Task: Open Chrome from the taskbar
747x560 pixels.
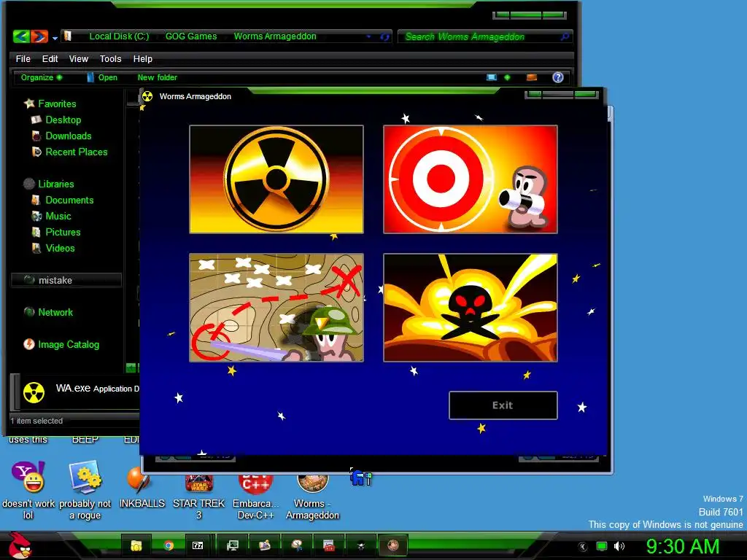Action: 169,545
